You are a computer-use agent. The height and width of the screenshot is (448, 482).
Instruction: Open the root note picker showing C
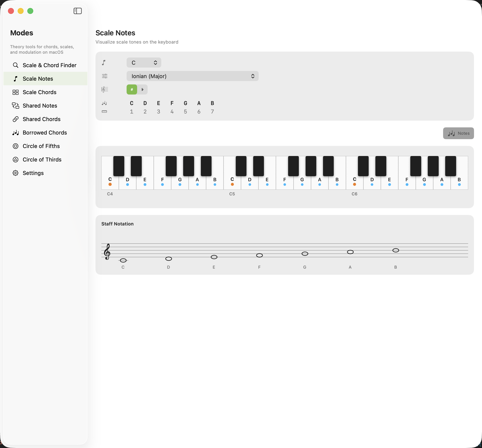[144, 62]
